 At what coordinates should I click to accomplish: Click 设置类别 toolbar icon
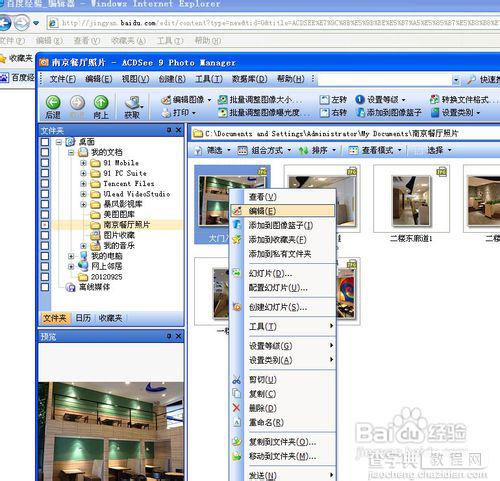point(435,113)
